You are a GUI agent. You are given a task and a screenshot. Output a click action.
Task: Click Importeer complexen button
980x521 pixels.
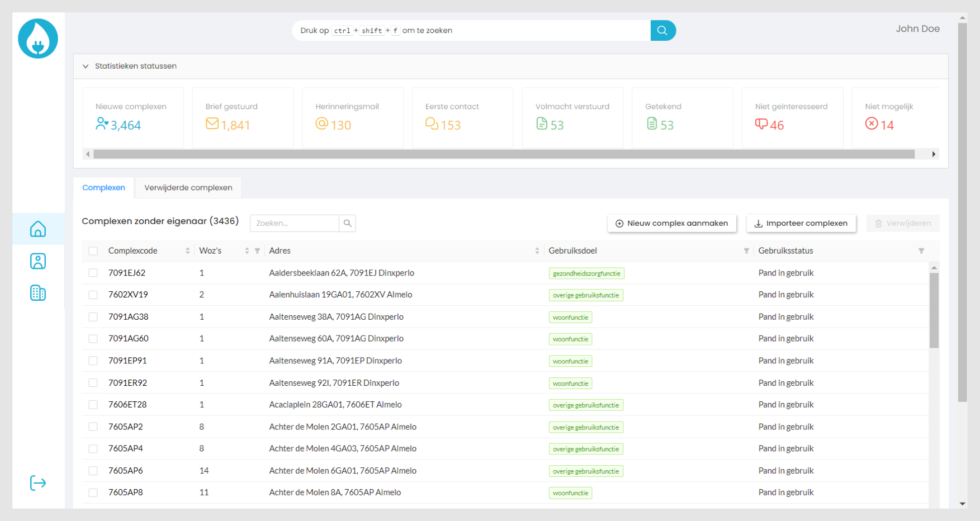click(801, 223)
